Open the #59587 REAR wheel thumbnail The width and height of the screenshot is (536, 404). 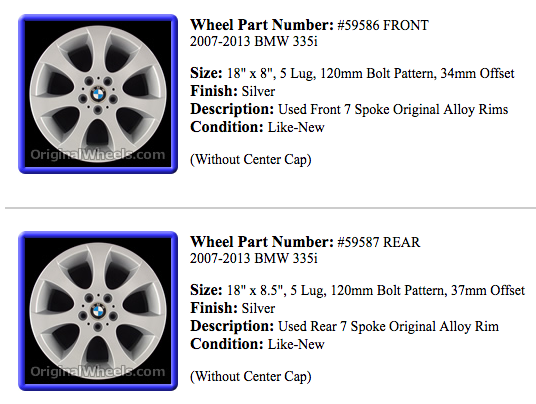coord(98,311)
